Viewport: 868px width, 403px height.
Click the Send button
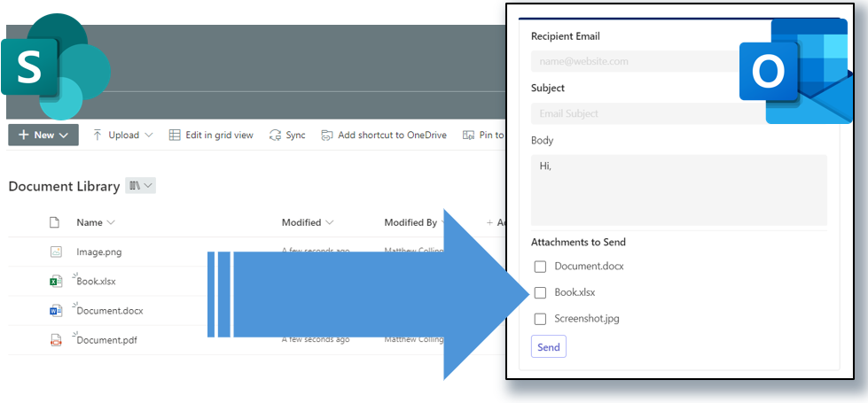tap(549, 347)
